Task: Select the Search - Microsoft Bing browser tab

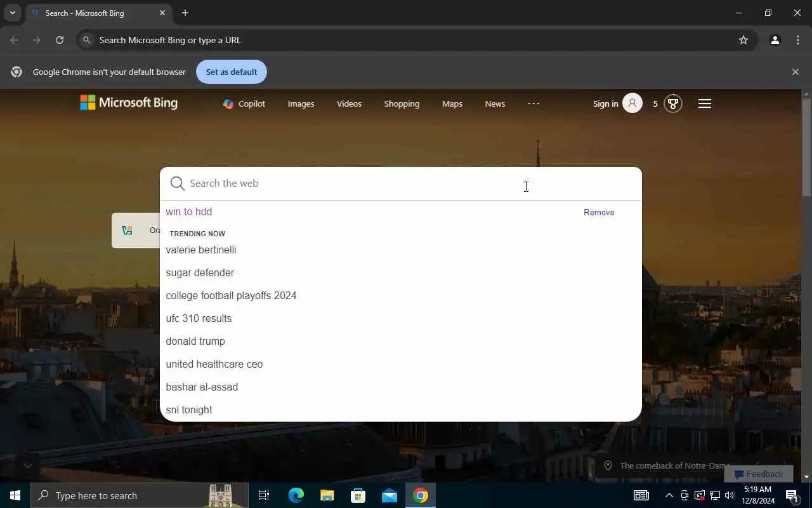Action: (99, 13)
